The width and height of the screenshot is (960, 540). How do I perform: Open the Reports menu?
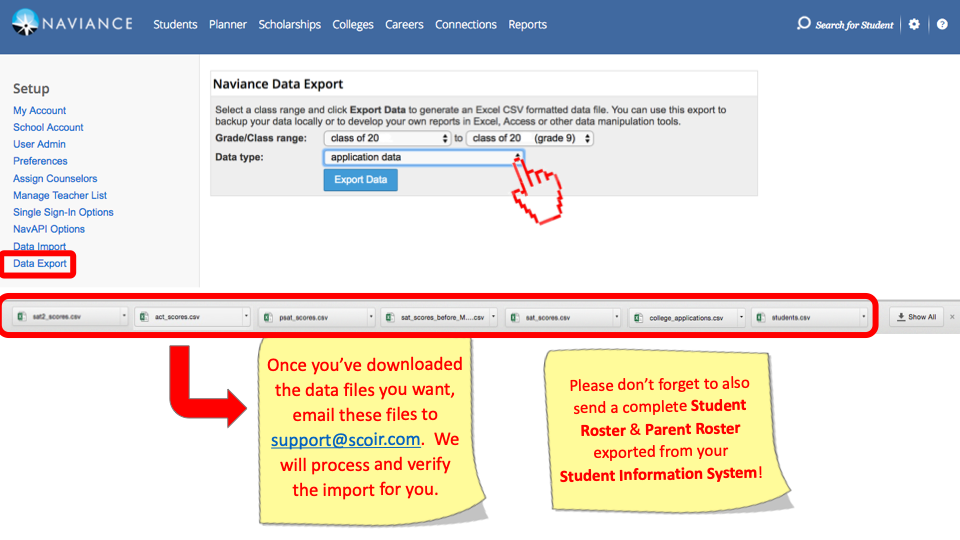tap(528, 24)
